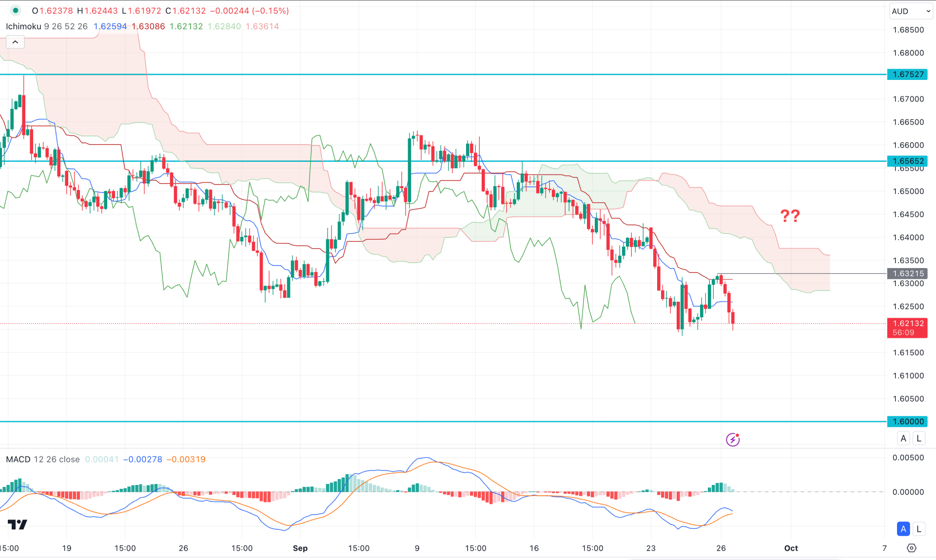Click the change value −0.00244 (−0.15%)
This screenshot has height=560, width=936.
pyautogui.click(x=250, y=11)
